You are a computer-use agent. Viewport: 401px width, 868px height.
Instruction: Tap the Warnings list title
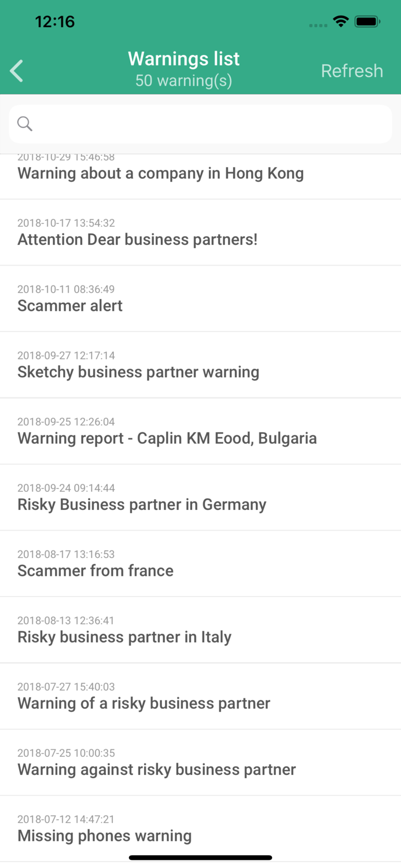183,59
